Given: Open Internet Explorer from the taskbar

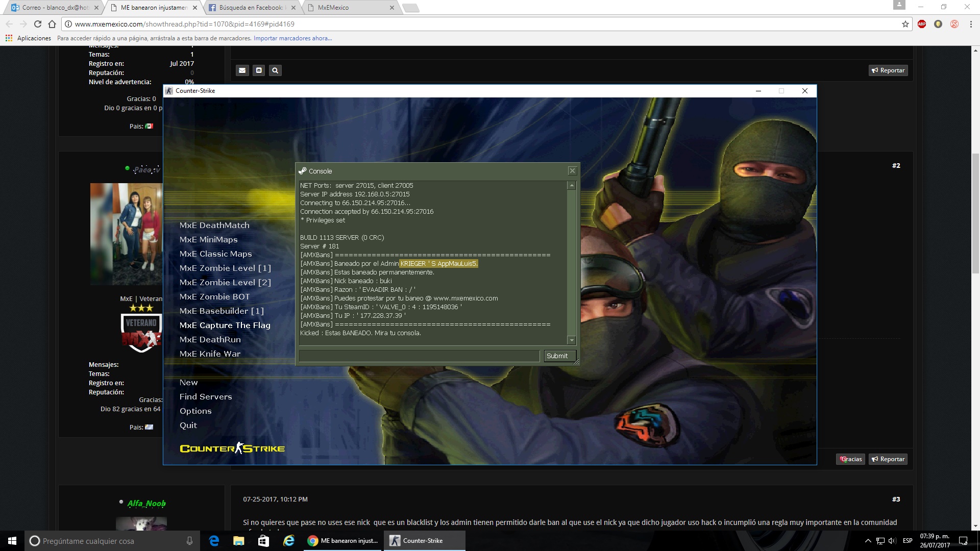Looking at the screenshot, I should pos(288,541).
